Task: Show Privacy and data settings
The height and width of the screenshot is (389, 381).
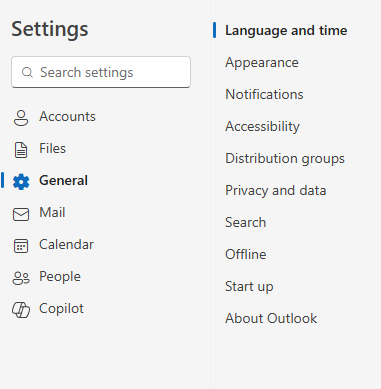Action: click(x=276, y=191)
